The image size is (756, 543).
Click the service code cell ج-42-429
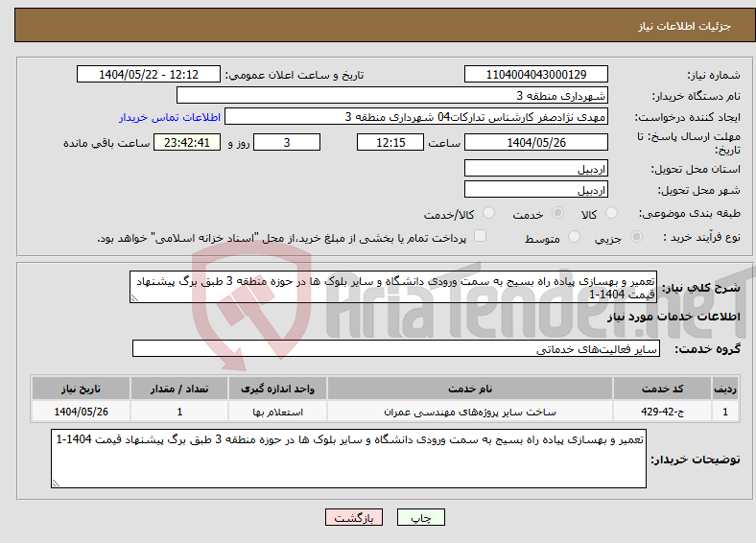(663, 412)
